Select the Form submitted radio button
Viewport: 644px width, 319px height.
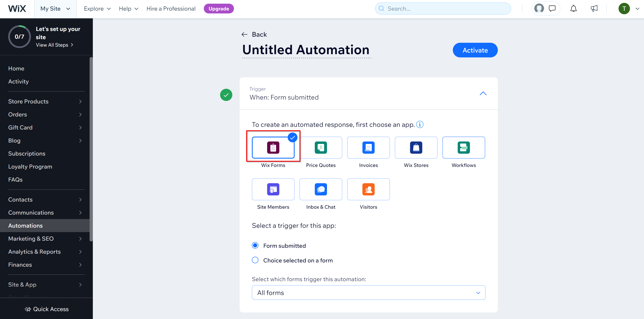256,246
